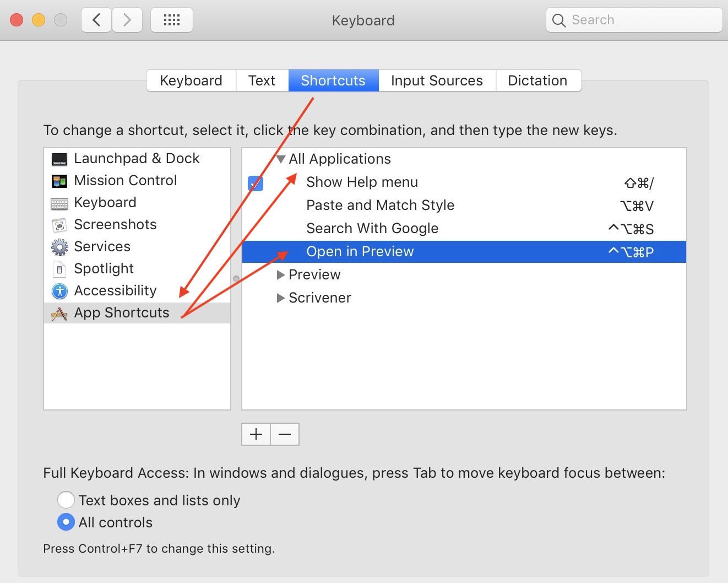This screenshot has width=728, height=583.
Task: Choose the Accessibility icon in list
Action: (x=59, y=291)
